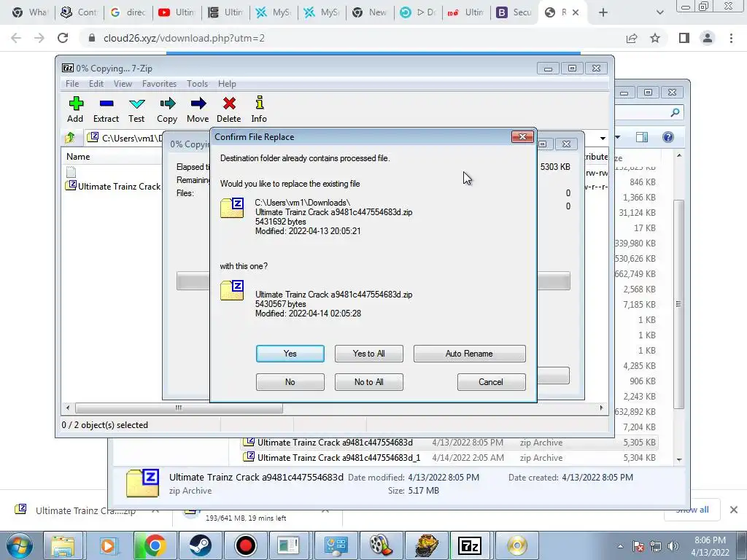Viewport: 747px width, 560px height.
Task: Click the taskbar clock showing 8:06 PM
Action: [710, 546]
